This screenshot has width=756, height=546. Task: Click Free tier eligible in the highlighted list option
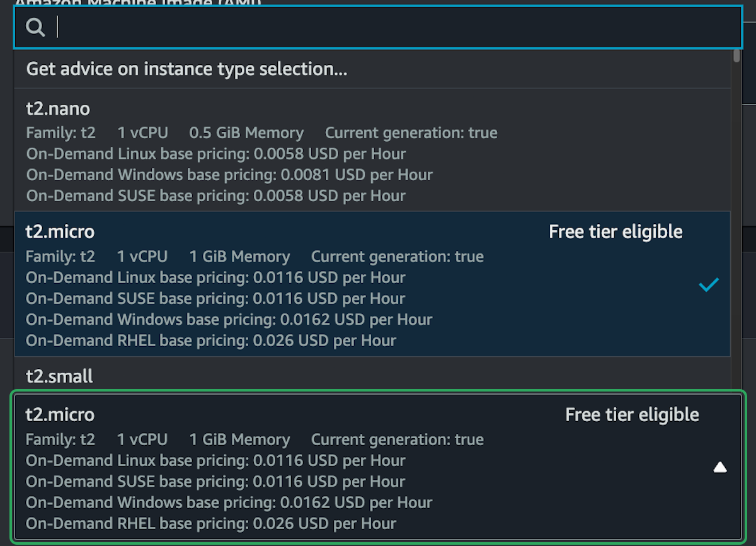616,231
